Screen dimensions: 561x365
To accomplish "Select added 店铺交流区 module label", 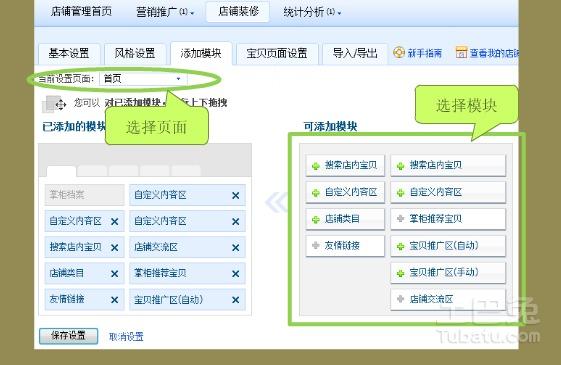I will coord(156,247).
